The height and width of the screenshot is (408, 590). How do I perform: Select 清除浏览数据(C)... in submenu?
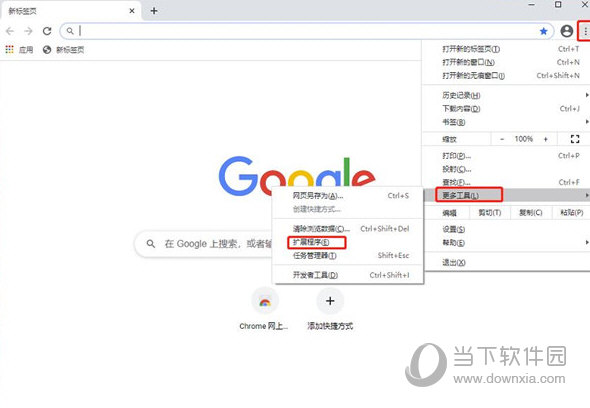click(x=348, y=228)
